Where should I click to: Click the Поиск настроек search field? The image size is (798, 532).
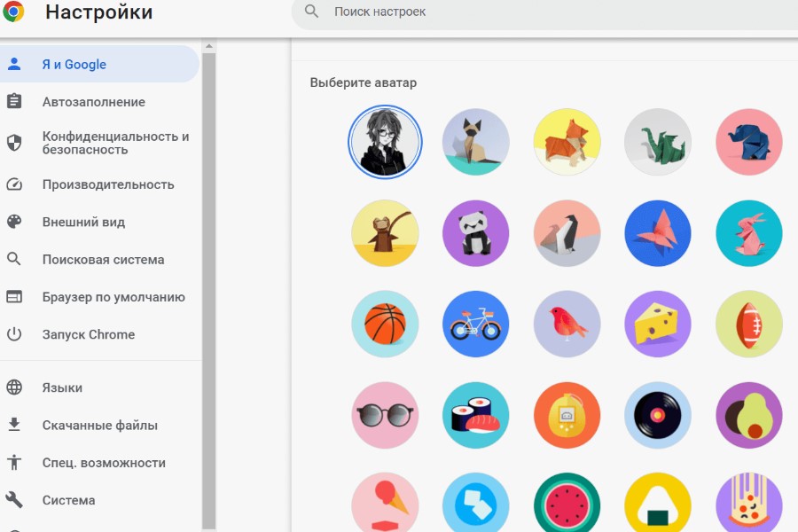click(532, 12)
